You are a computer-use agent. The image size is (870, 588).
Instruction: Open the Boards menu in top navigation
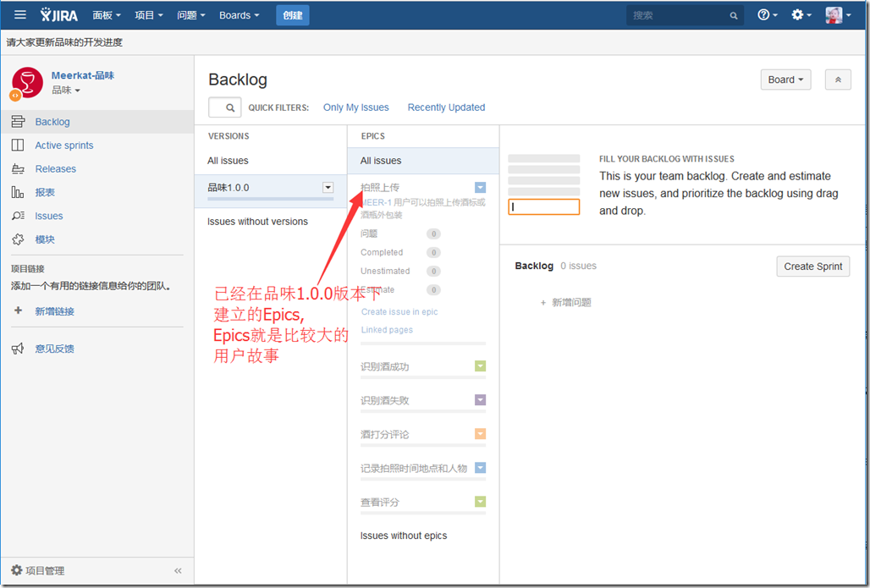[240, 15]
